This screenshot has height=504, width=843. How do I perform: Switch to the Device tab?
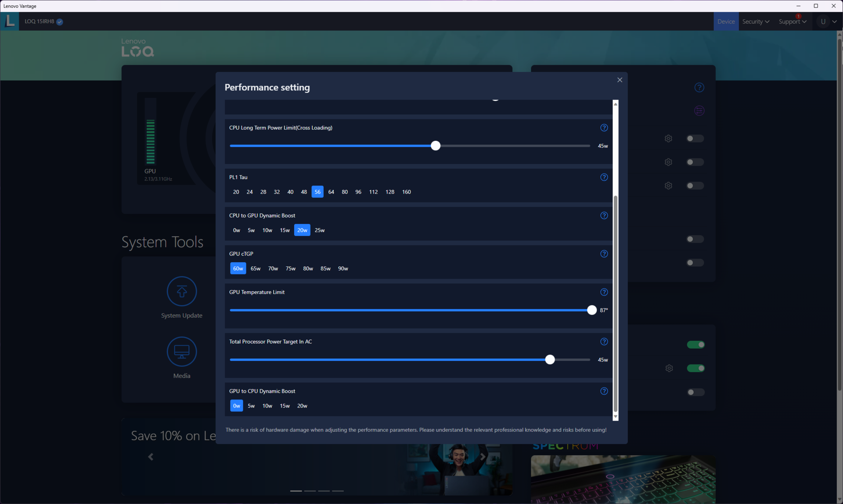[726, 21]
